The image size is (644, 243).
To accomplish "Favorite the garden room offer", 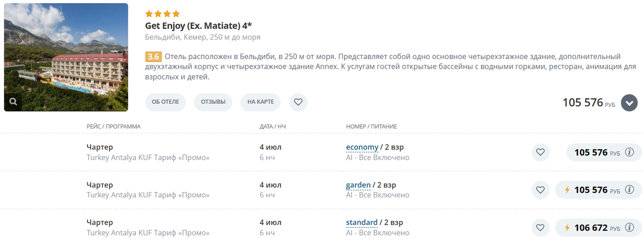I will pyautogui.click(x=541, y=190).
